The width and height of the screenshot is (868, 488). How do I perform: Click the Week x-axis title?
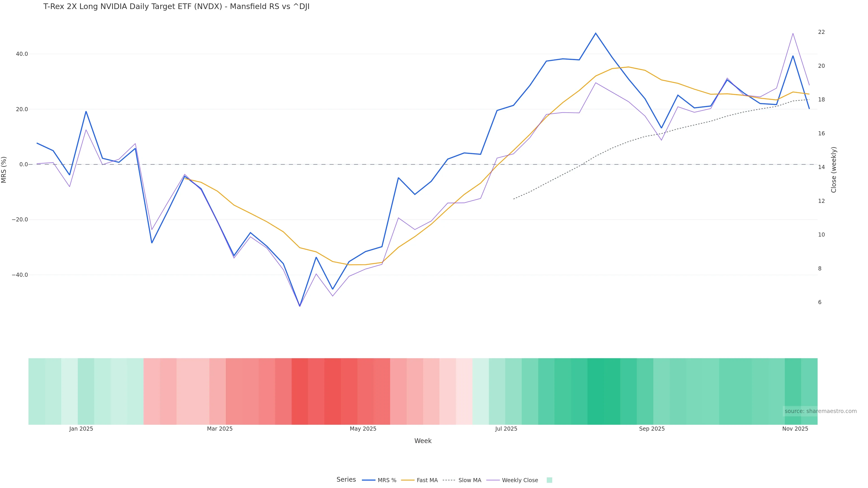(x=423, y=441)
